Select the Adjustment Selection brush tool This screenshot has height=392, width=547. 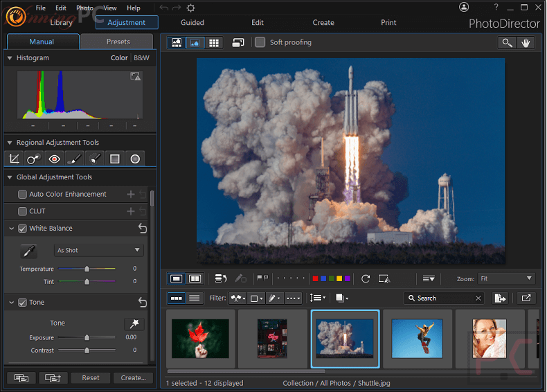click(x=95, y=159)
